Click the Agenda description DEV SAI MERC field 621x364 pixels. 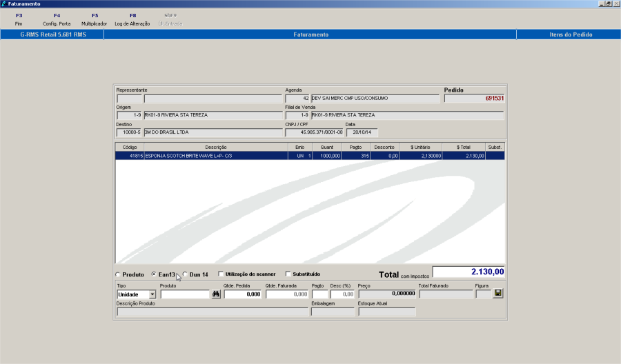tap(375, 99)
